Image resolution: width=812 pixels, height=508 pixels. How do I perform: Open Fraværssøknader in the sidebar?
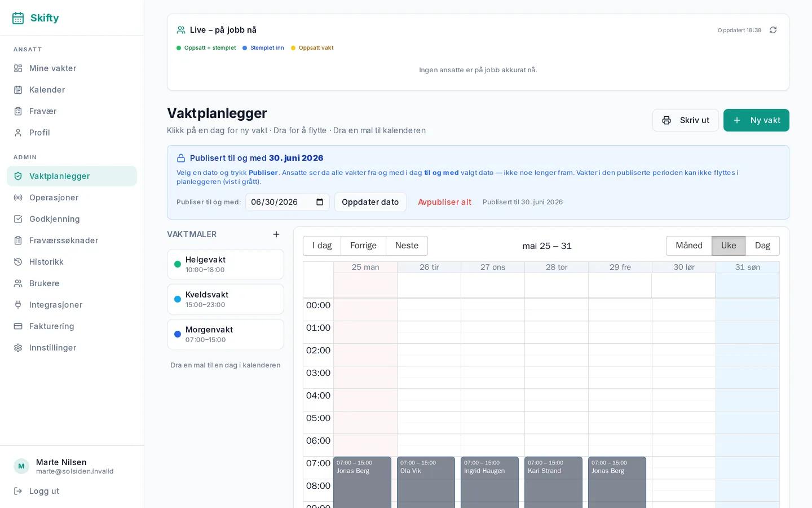pos(72,240)
